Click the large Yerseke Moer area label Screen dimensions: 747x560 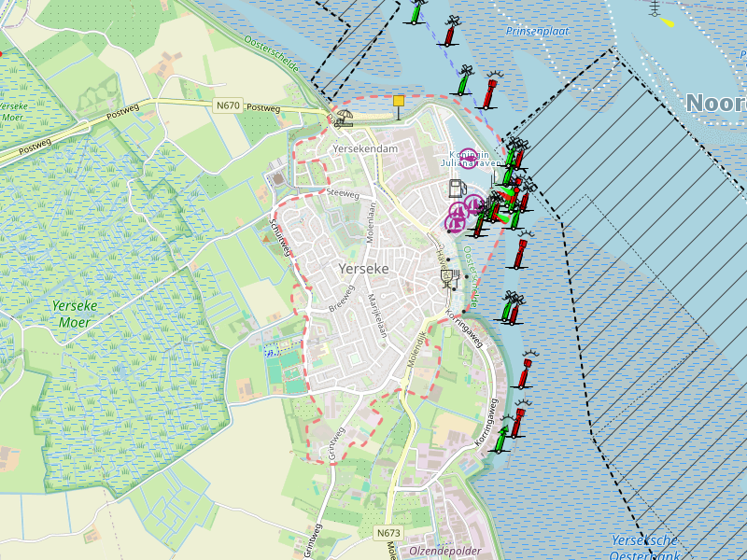[x=75, y=313]
